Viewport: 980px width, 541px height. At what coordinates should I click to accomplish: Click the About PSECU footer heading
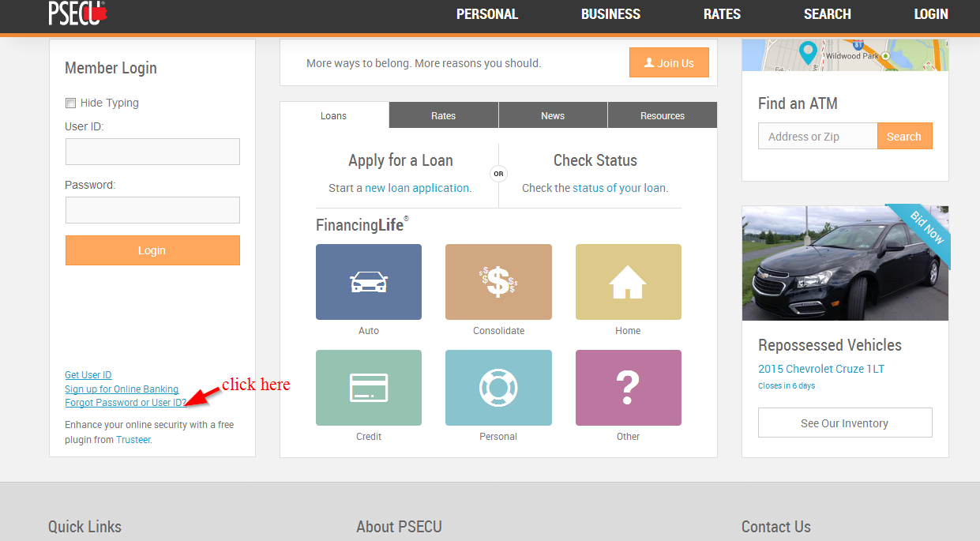pos(399,527)
